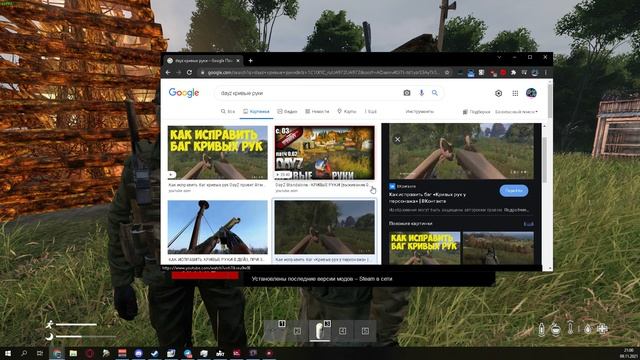Select the Картинки search tab
The image size is (640, 360).
[256, 111]
